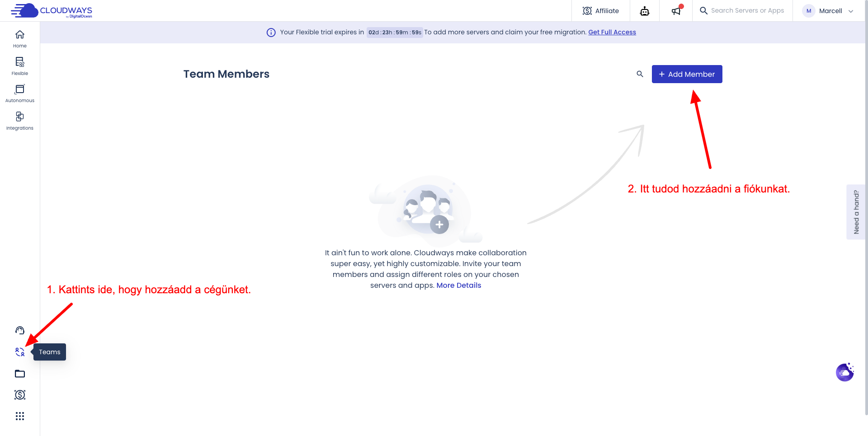Image resolution: width=868 pixels, height=436 pixels.
Task: Follow the Get Full Access link
Action: [x=612, y=32]
